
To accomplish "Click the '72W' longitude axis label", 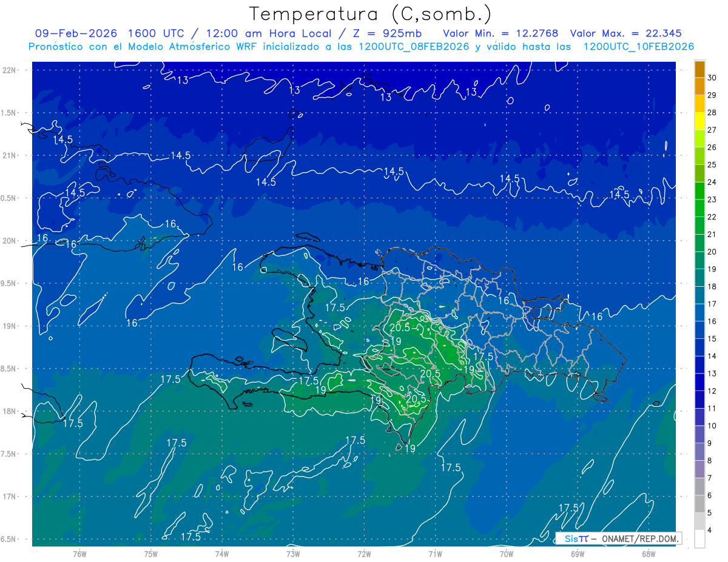I will [x=364, y=554].
